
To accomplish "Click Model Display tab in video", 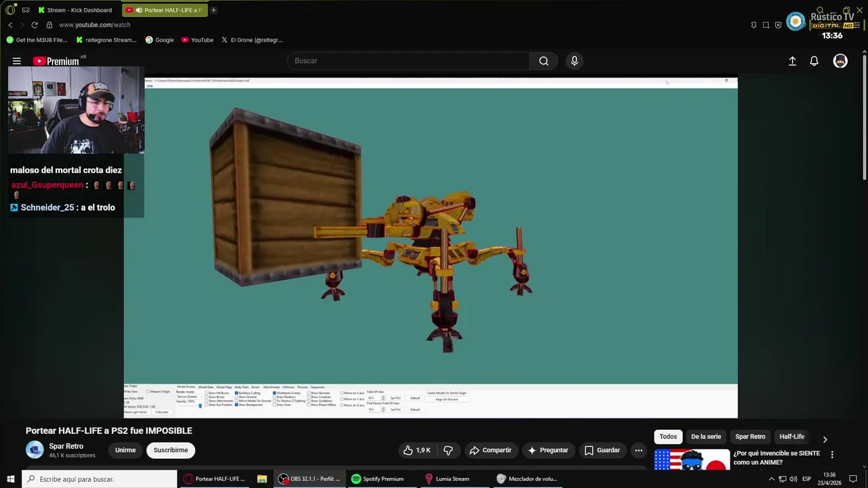I will coord(186,387).
